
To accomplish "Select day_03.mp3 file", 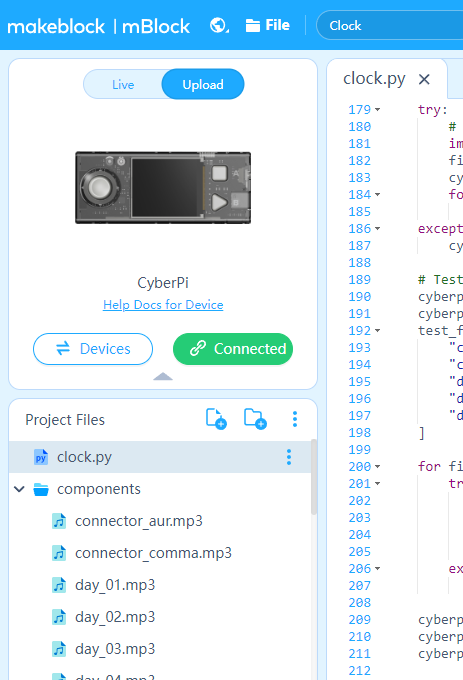I will point(160,649).
